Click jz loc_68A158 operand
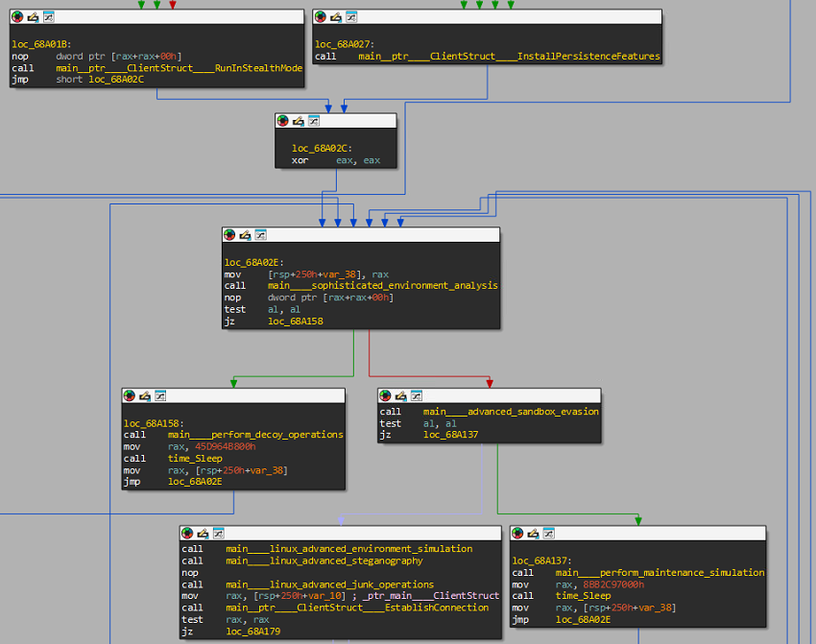This screenshot has width=816, height=644. click(x=295, y=321)
